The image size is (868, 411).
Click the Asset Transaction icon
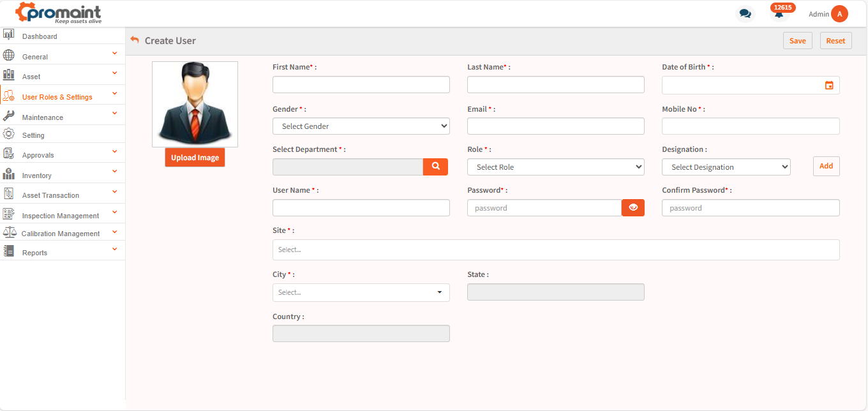[x=9, y=193]
